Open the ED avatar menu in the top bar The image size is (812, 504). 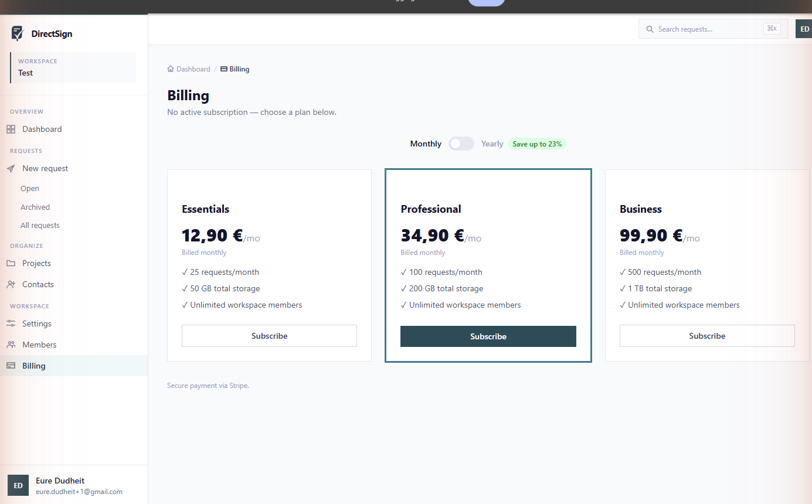[x=804, y=29]
